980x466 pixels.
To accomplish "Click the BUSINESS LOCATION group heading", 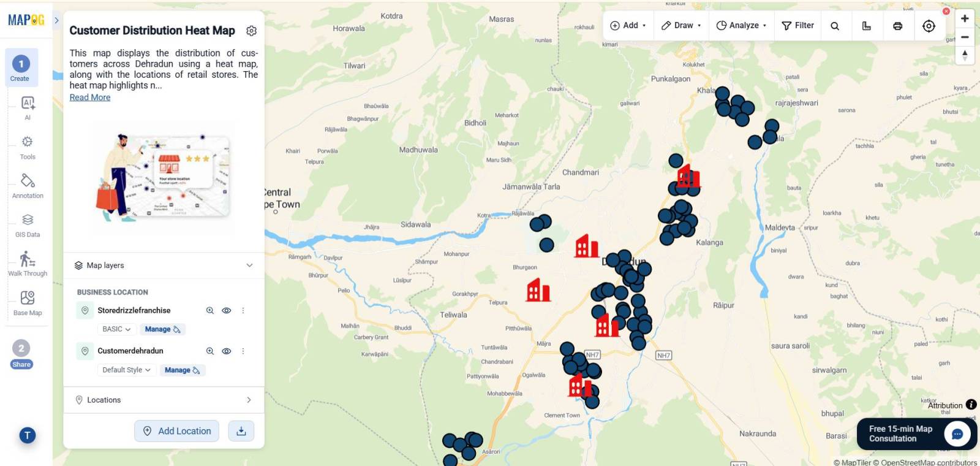I will pyautogui.click(x=113, y=292).
